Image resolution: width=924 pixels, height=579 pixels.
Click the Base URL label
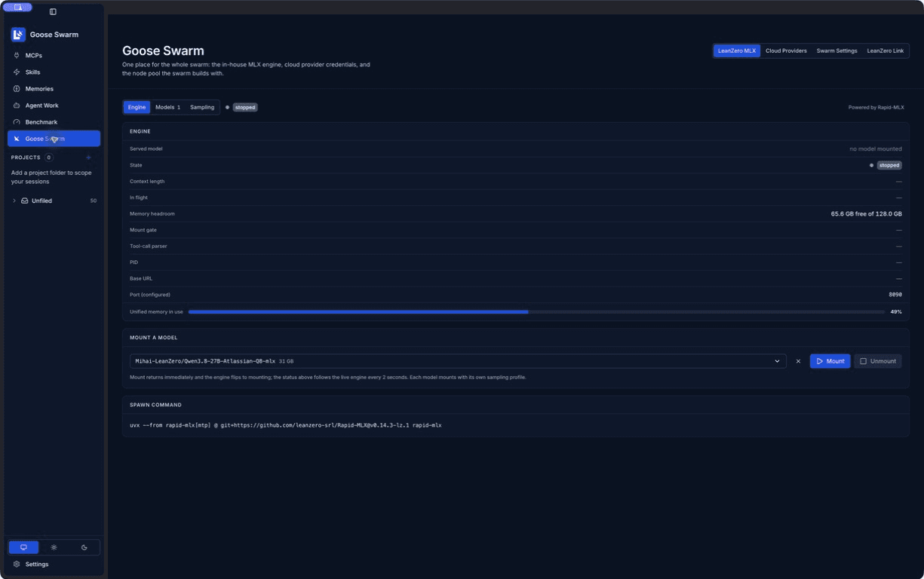140,278
